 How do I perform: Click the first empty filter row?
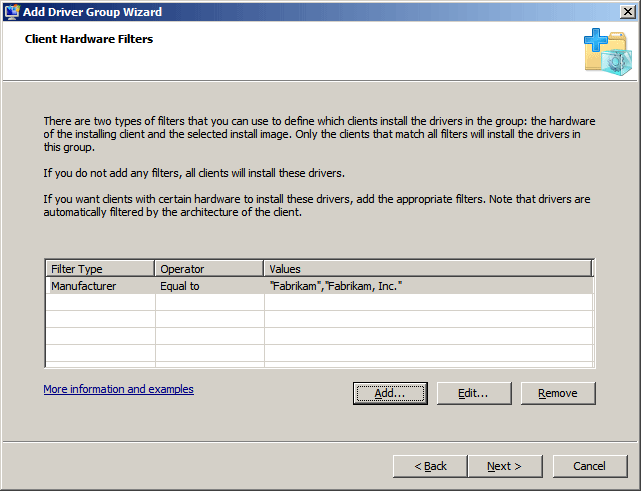tap(319, 303)
